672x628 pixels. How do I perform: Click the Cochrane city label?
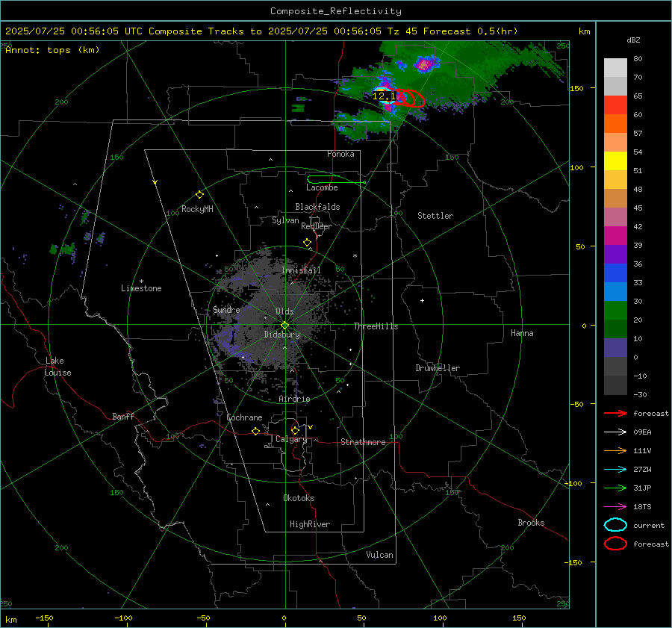pyautogui.click(x=244, y=417)
